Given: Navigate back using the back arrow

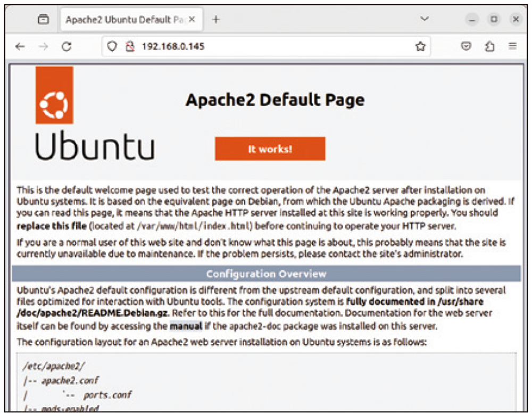Looking at the screenshot, I should pyautogui.click(x=20, y=46).
